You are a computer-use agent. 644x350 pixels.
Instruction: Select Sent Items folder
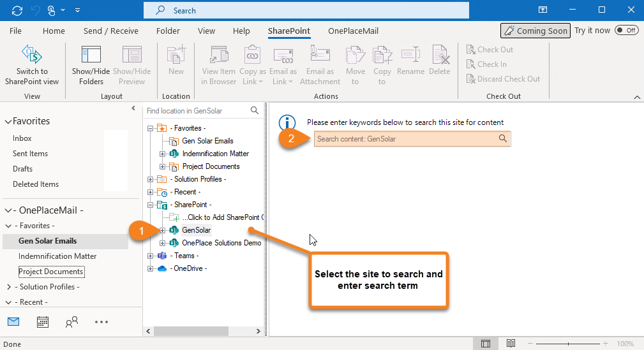(x=31, y=154)
